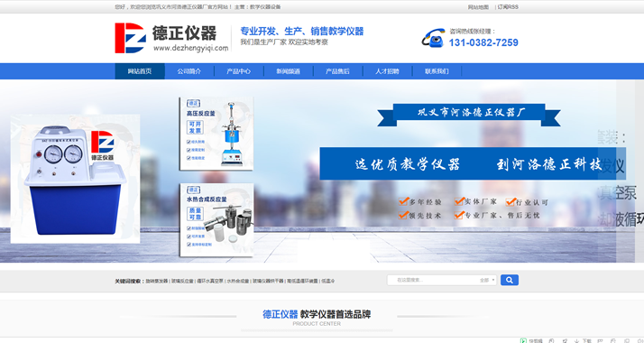Open 新闻频道 from the navigation bar
Image resolution: width=644 pixels, height=343 pixels.
point(288,71)
